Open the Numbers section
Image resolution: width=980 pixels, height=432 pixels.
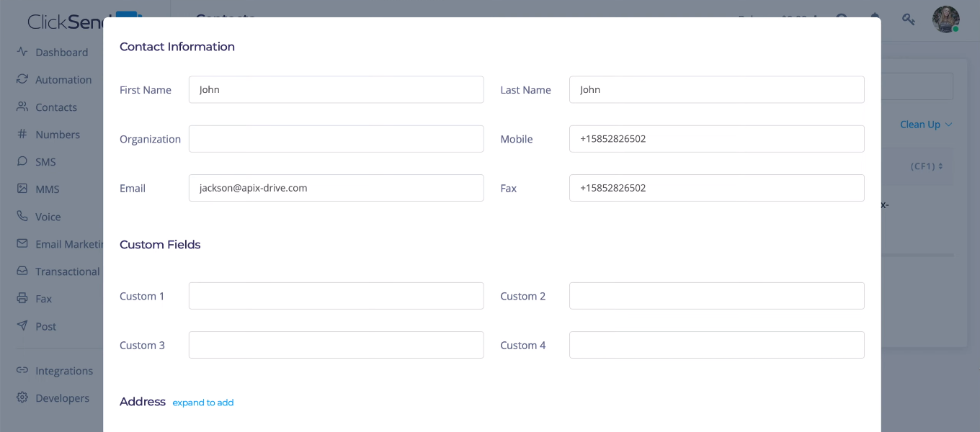(x=58, y=134)
